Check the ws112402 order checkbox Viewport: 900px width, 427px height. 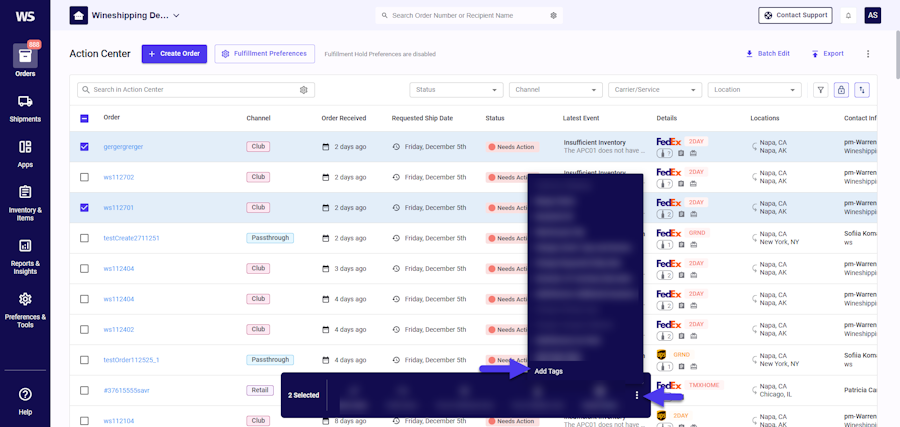84,329
